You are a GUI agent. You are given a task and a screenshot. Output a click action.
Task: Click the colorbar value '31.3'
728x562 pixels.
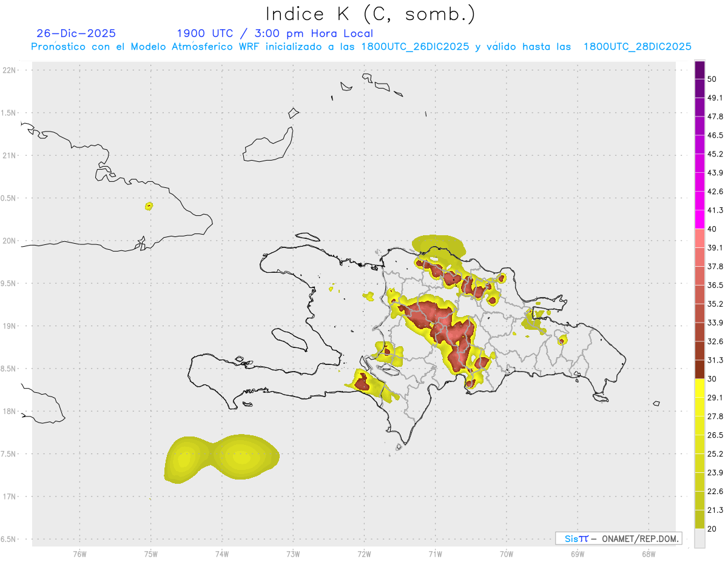715,360
